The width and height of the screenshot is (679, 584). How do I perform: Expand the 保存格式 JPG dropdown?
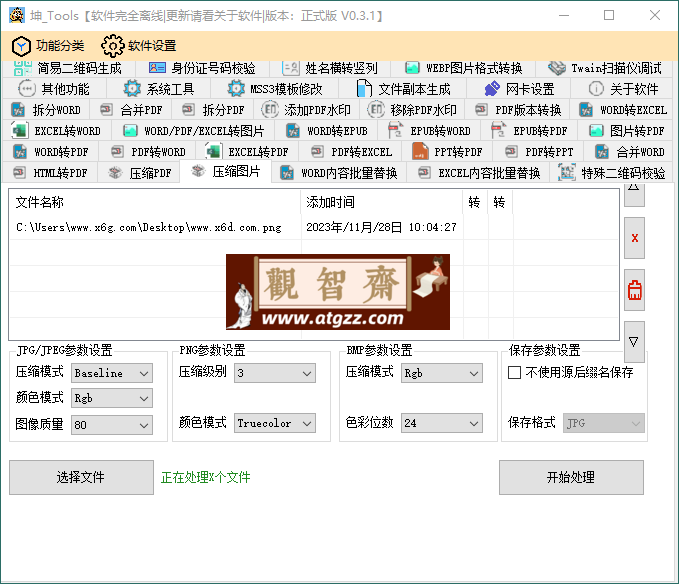click(x=604, y=423)
